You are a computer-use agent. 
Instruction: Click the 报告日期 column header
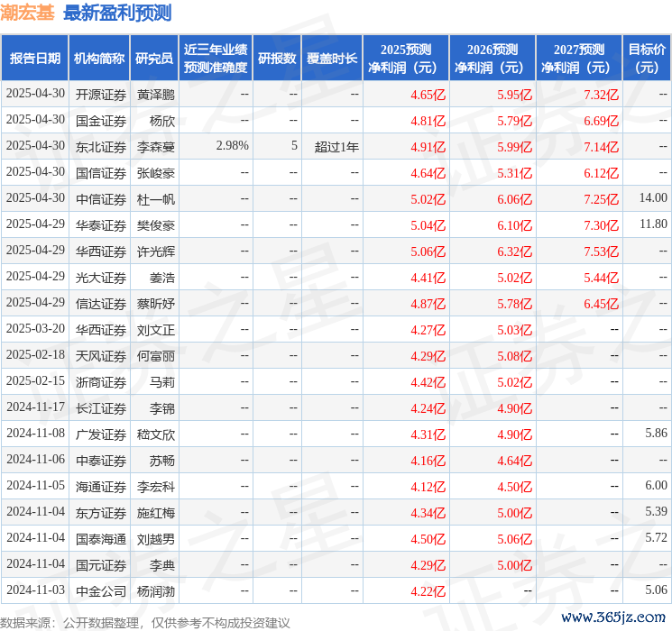(x=35, y=59)
